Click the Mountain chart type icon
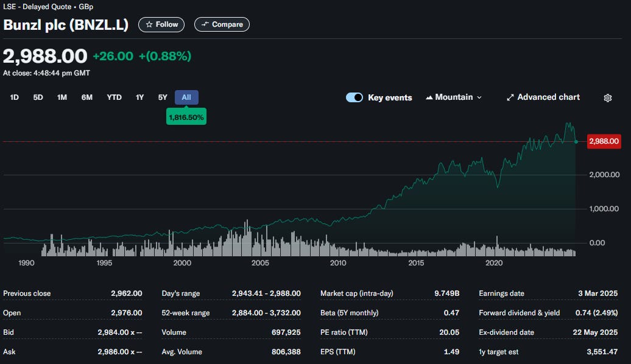This screenshot has height=364, width=631. [429, 97]
